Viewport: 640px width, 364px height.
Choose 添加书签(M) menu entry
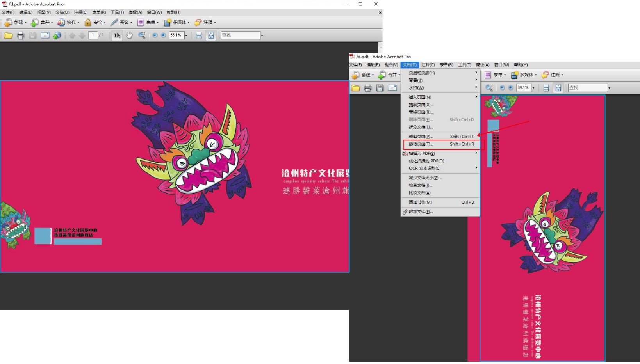(x=441, y=202)
